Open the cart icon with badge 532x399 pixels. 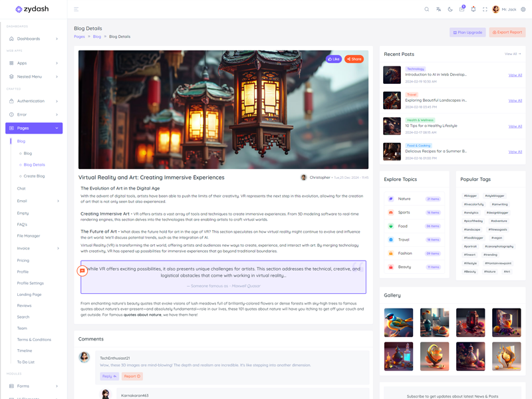pos(462,9)
